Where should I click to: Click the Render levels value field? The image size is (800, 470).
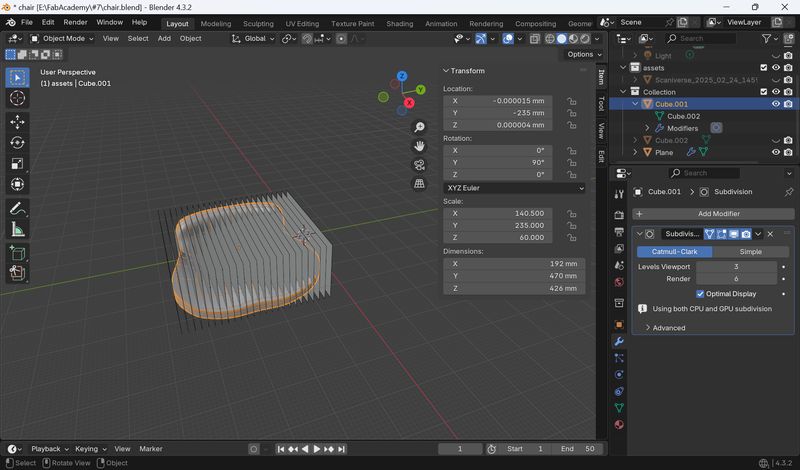point(736,279)
